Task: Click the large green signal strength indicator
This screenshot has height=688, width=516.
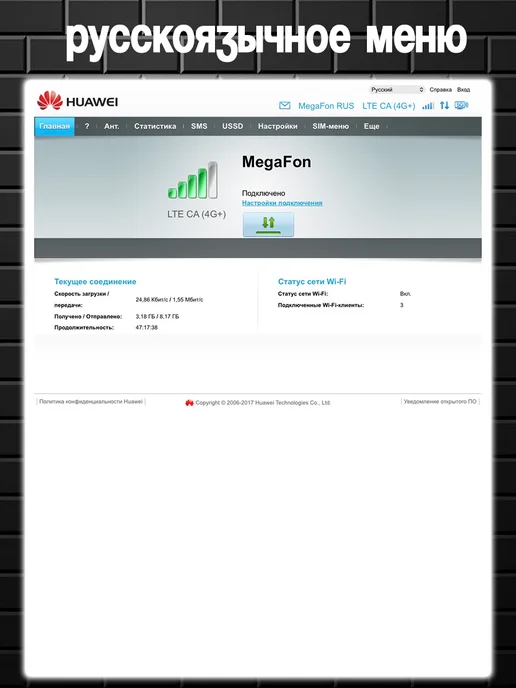Action: [x=193, y=180]
